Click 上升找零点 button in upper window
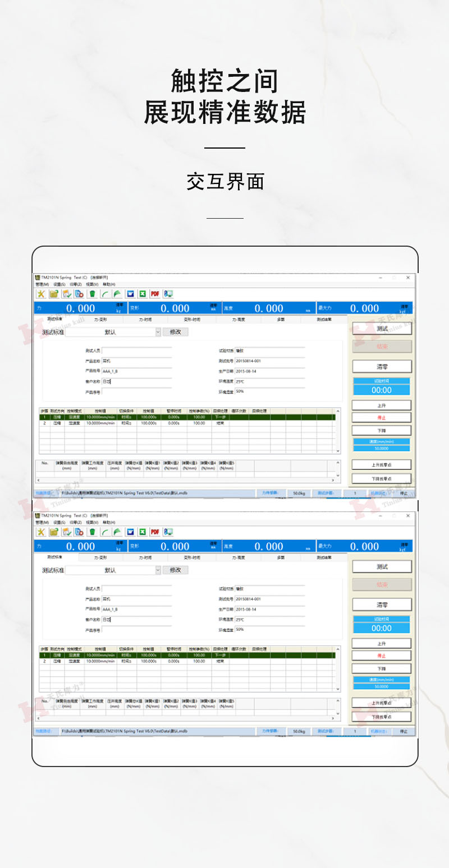449x868 pixels. 382,465
